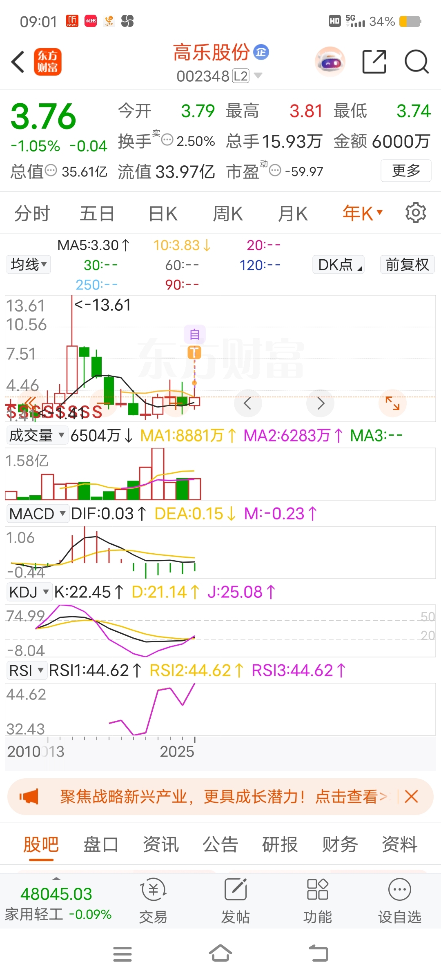Tap the blue 企 badge icon
This screenshot has width=441, height=980.
point(261,52)
